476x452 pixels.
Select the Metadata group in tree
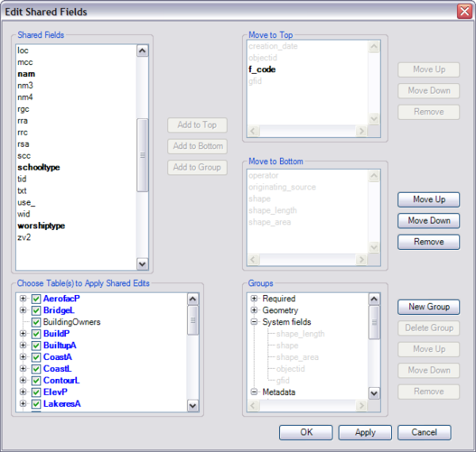pyautogui.click(x=278, y=393)
